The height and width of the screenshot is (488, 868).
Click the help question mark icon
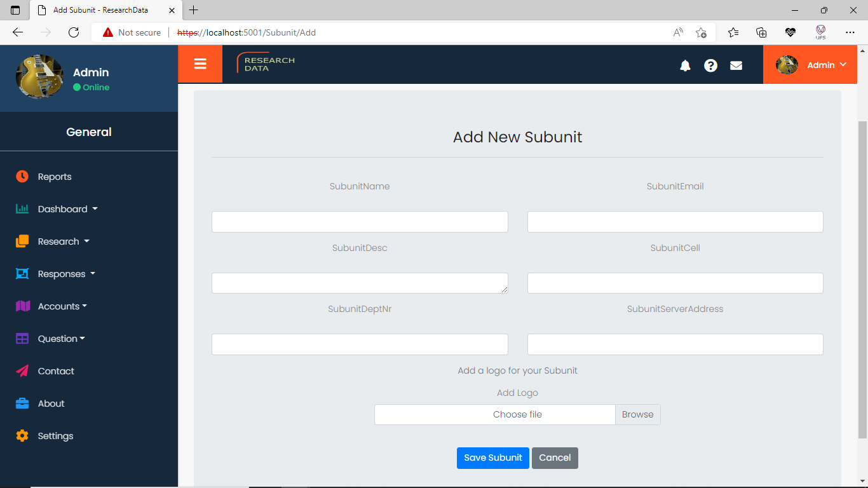click(x=710, y=65)
